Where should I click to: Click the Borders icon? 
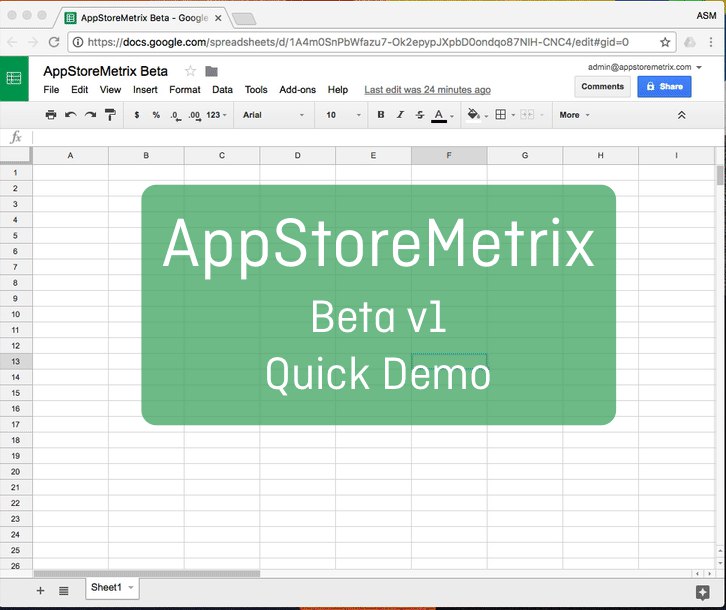[501, 115]
